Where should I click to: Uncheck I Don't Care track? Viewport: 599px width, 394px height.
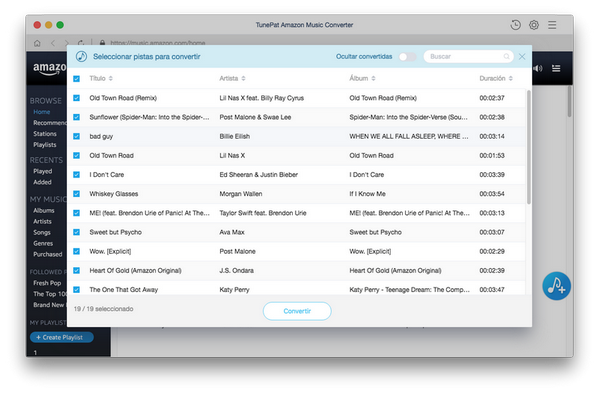click(x=76, y=174)
